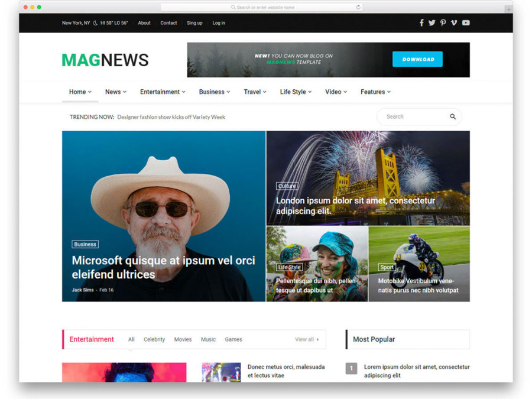This screenshot has width=532, height=399.
Task: Click the number 1 rank badge
Action: (351, 368)
